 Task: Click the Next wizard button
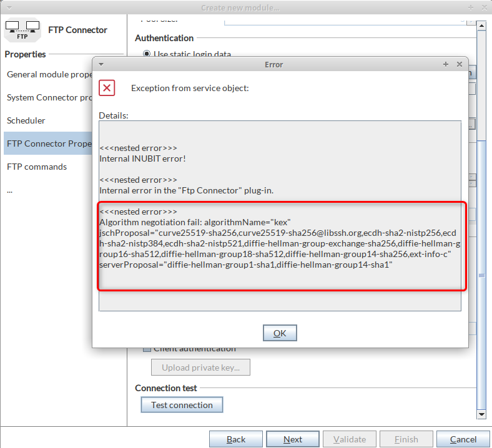292,439
